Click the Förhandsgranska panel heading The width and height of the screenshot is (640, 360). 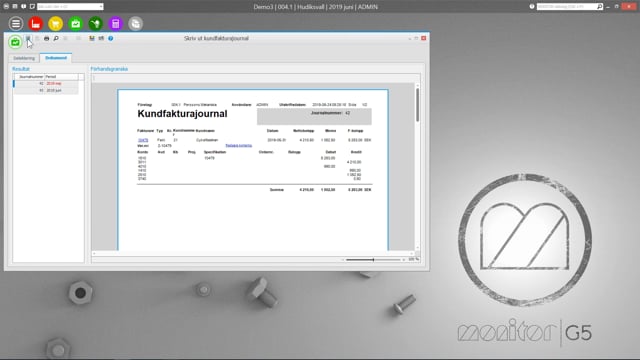[109, 69]
